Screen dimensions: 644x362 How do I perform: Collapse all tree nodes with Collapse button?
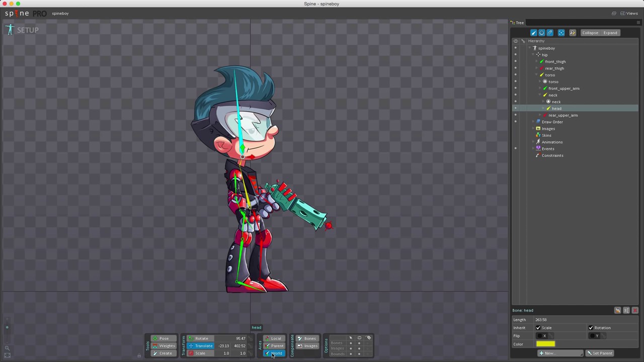pyautogui.click(x=590, y=33)
